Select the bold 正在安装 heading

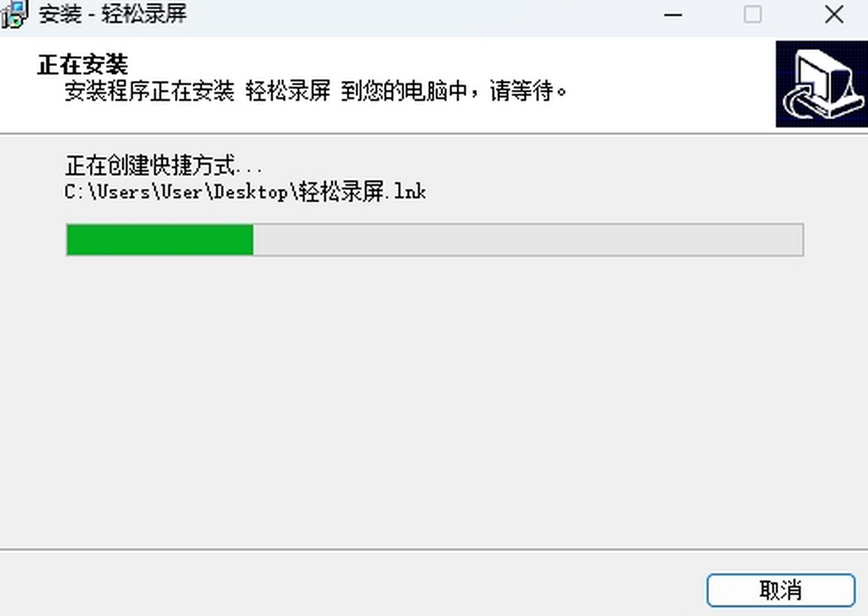pyautogui.click(x=82, y=64)
